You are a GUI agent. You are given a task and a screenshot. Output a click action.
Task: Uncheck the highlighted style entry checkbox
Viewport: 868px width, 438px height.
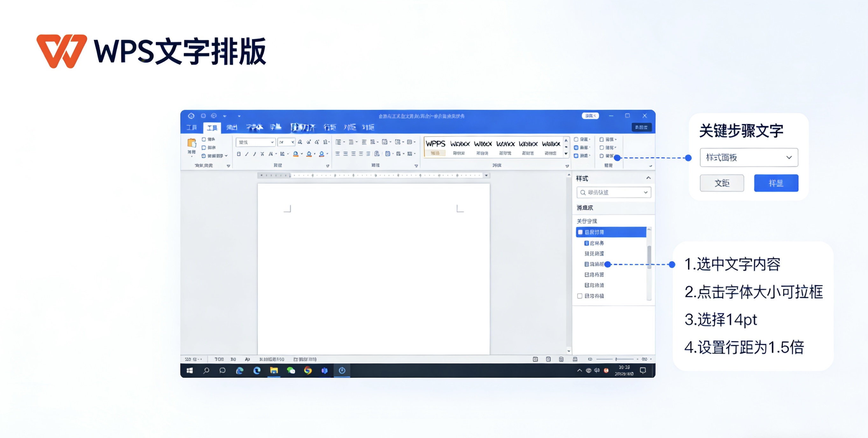[580, 232]
